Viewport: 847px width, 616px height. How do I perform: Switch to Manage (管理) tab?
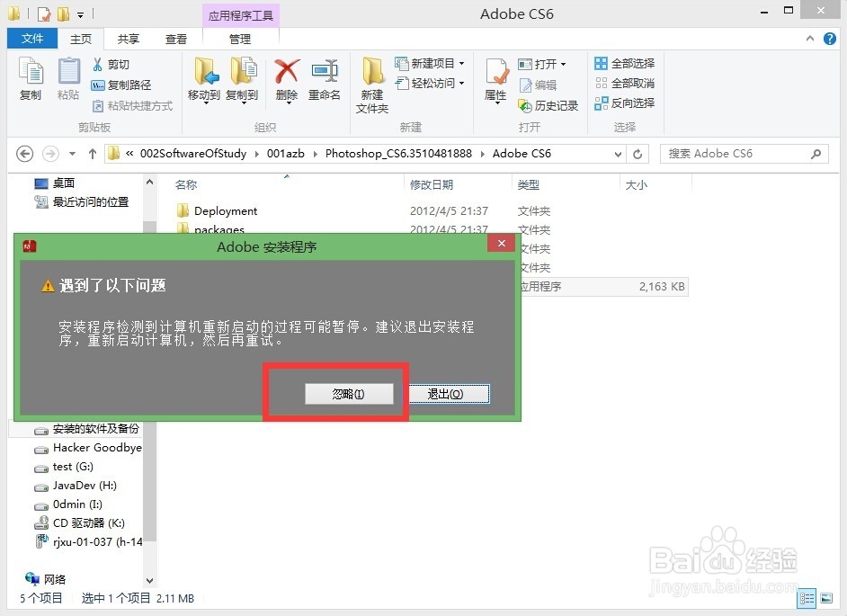point(240,39)
